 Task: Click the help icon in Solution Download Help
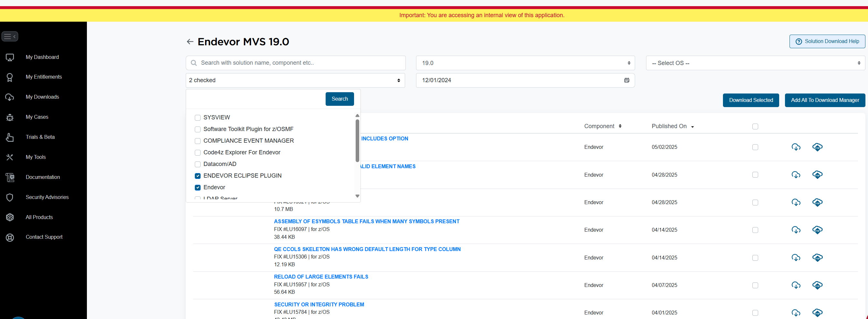pyautogui.click(x=799, y=41)
